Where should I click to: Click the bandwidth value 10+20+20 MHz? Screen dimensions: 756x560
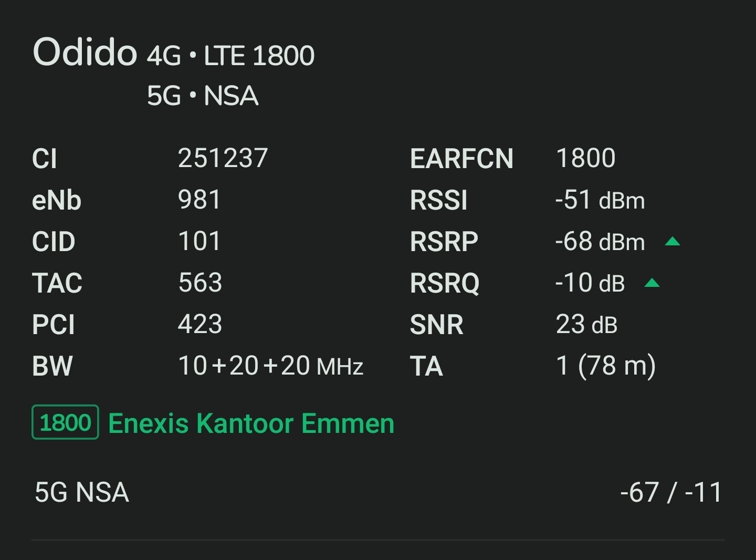(x=270, y=366)
